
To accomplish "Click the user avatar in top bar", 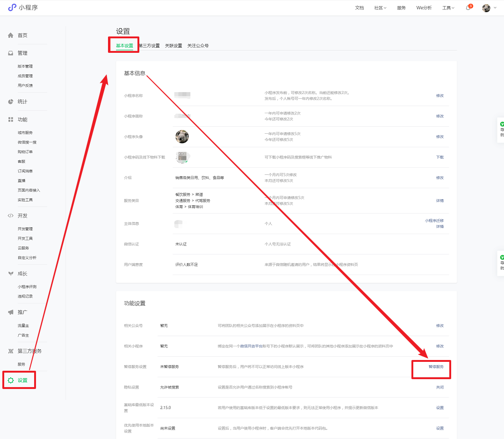I will click(486, 8).
